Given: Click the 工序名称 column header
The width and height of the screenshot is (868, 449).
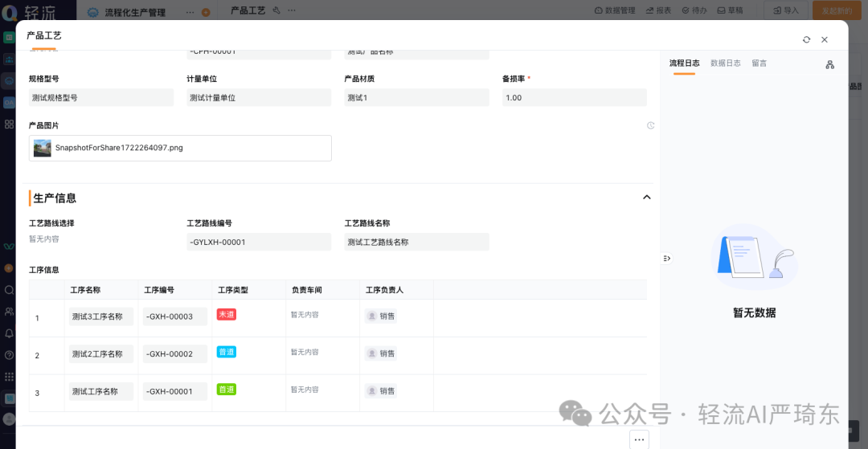Looking at the screenshot, I should click(85, 290).
